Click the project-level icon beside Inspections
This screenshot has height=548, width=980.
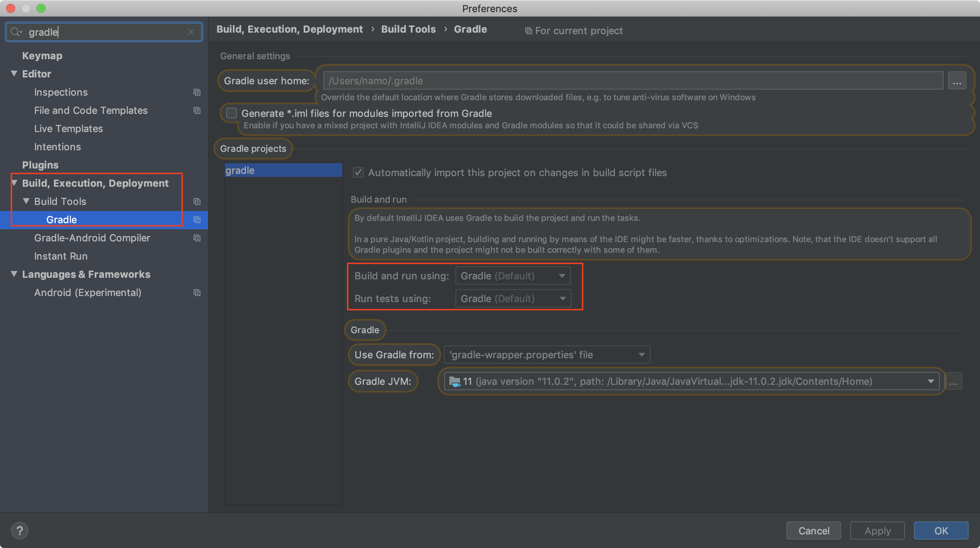point(197,92)
